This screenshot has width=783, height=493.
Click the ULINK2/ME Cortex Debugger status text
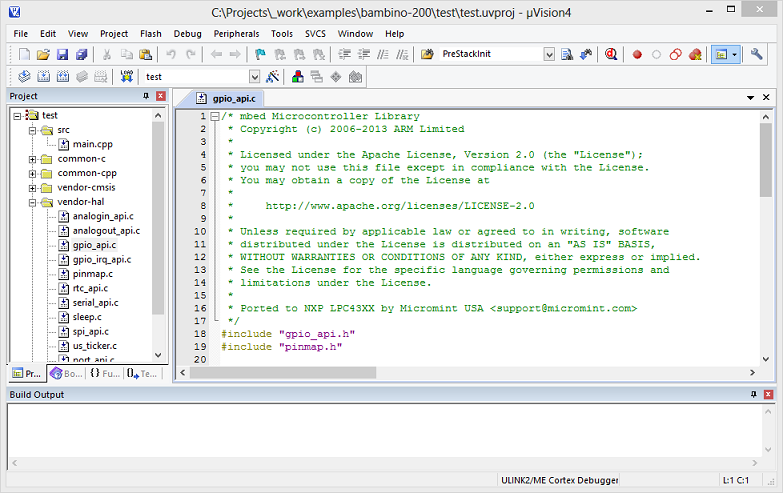point(560,481)
